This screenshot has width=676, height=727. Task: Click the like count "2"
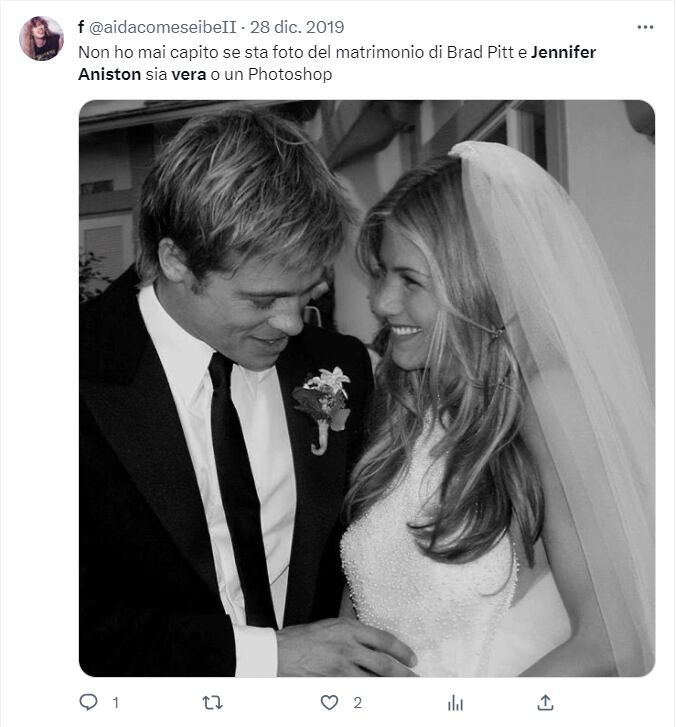tap(357, 703)
